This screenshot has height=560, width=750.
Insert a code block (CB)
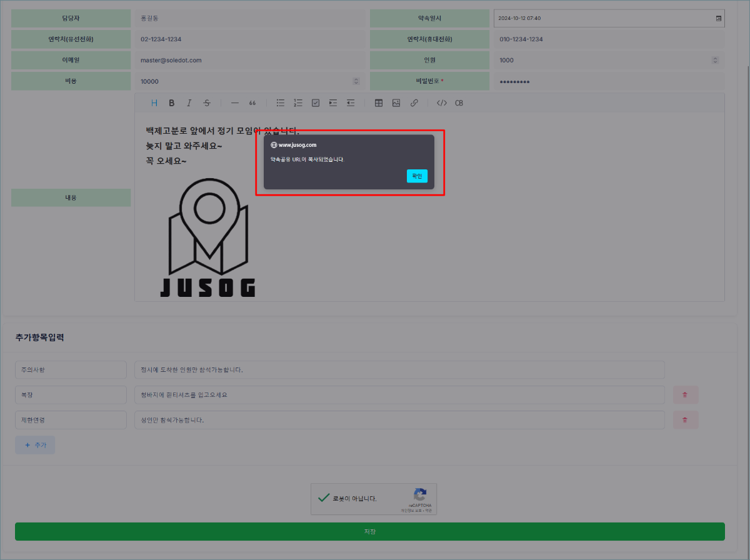point(459,103)
